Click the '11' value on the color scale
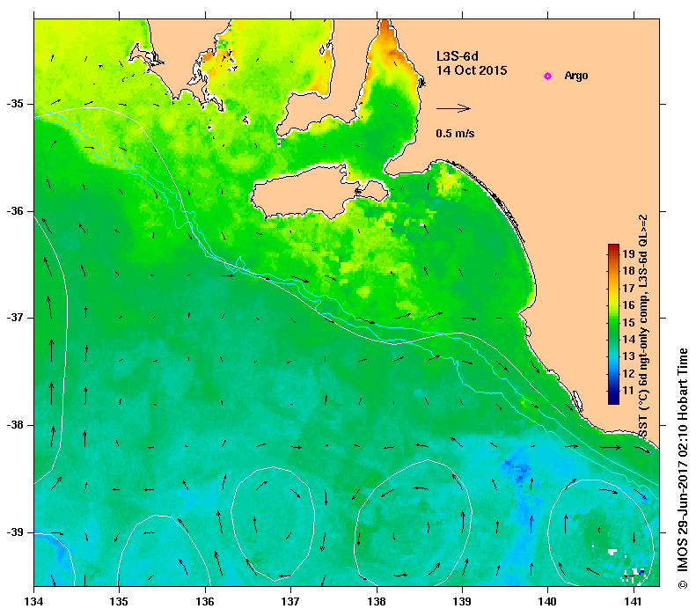This screenshot has width=696, height=616. tap(628, 390)
